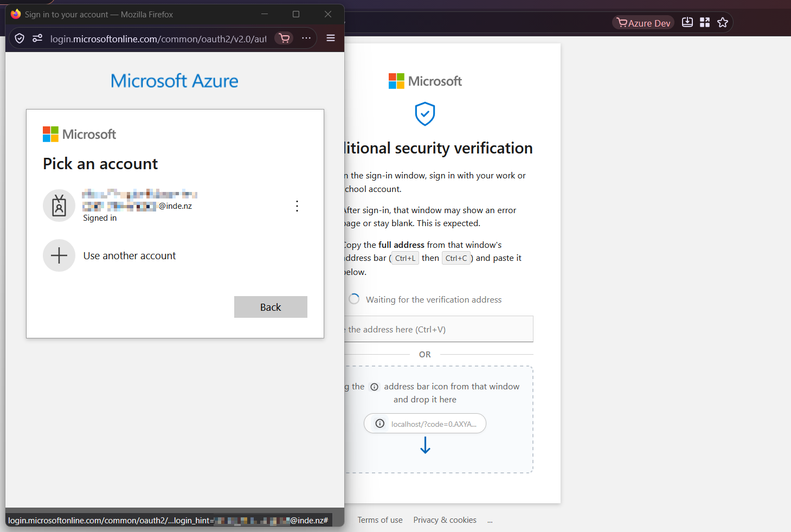The width and height of the screenshot is (791, 532).
Task: Open the address bar three-dot page actions
Action: coord(306,38)
